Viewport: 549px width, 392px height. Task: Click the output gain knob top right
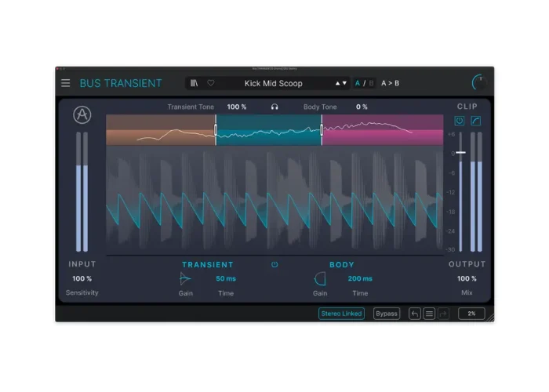coord(479,83)
